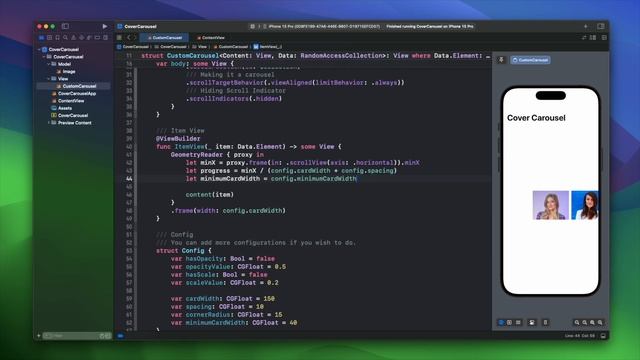Open the Bookmarks navigator icon
This screenshot has width=640, height=360.
(58, 38)
